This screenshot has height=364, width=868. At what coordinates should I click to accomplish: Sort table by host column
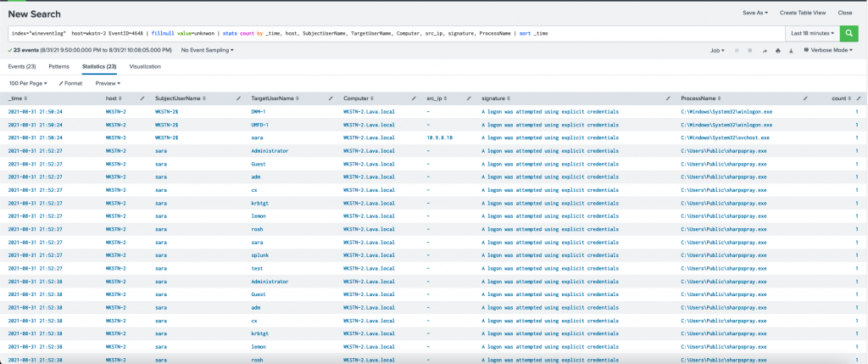point(113,98)
